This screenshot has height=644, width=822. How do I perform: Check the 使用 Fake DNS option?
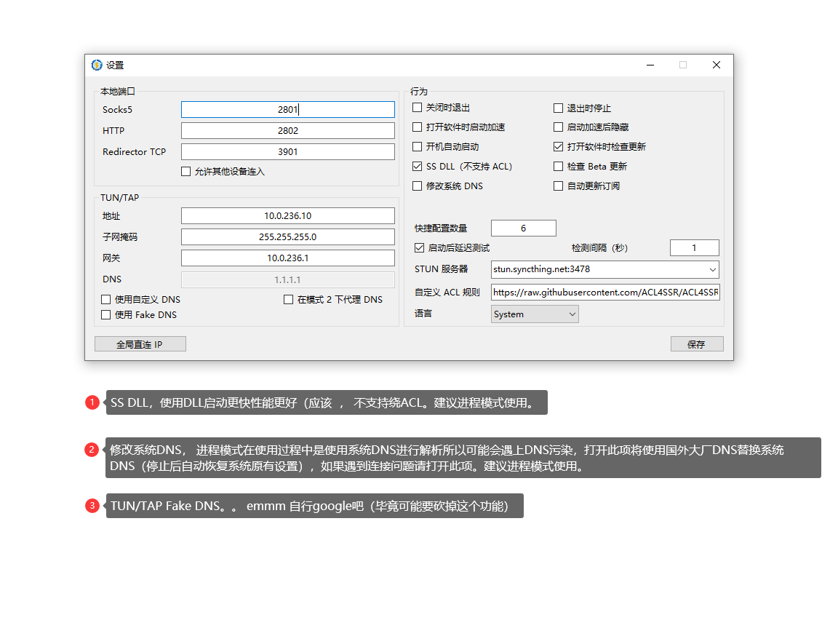pos(106,315)
